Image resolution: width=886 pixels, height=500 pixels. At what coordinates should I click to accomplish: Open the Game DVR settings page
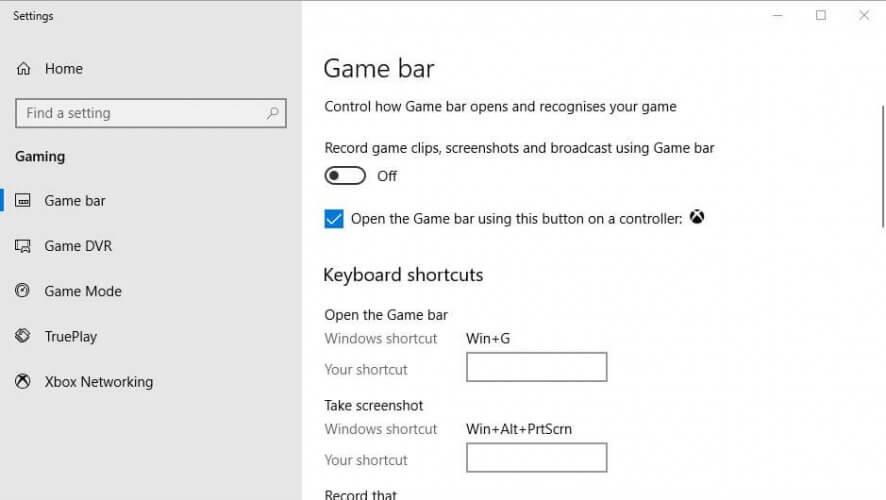pyautogui.click(x=78, y=246)
